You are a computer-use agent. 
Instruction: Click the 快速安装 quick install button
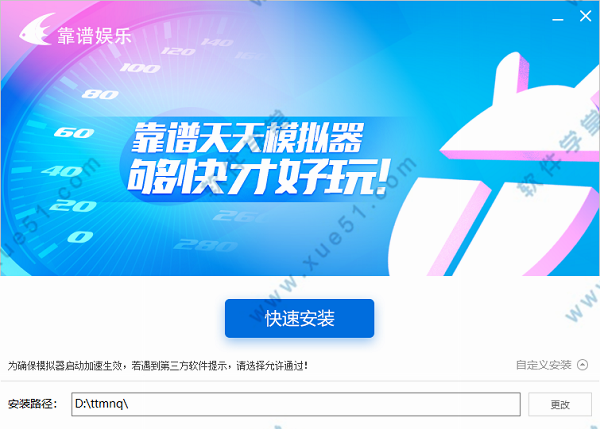coord(299,318)
